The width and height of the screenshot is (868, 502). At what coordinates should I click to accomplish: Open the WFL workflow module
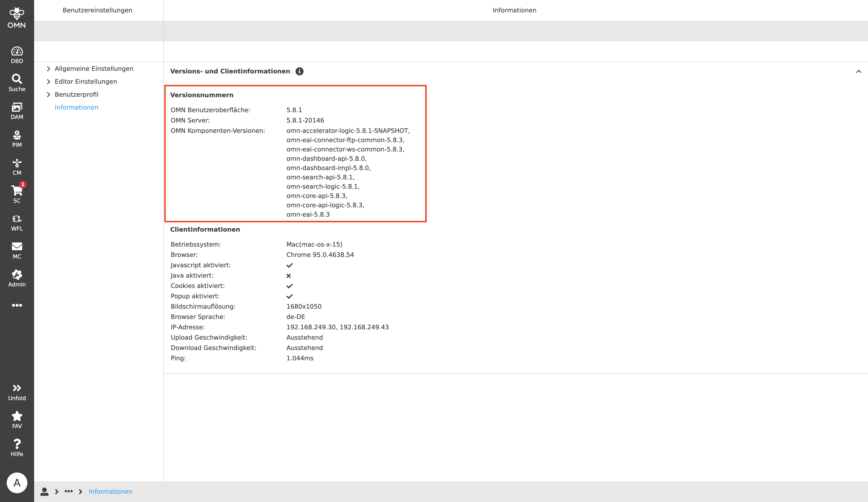(17, 222)
